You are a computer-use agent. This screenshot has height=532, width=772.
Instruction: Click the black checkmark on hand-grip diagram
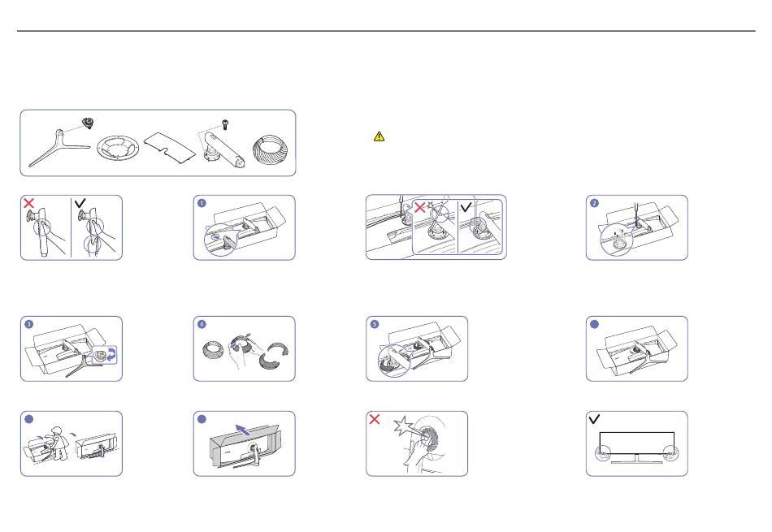click(x=80, y=202)
